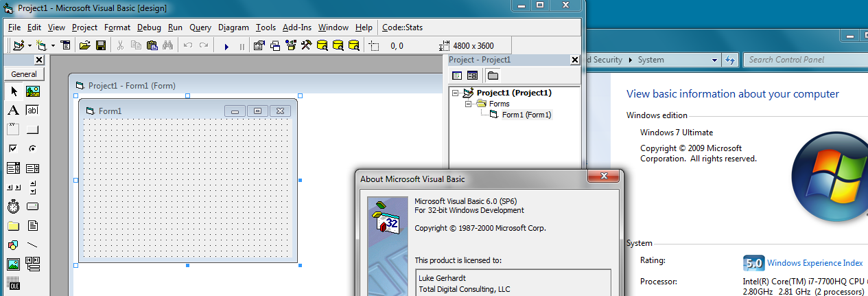Screen dimensions: 868x296
Task: Click the System breadcrumb in Control Panel
Action: click(x=650, y=60)
